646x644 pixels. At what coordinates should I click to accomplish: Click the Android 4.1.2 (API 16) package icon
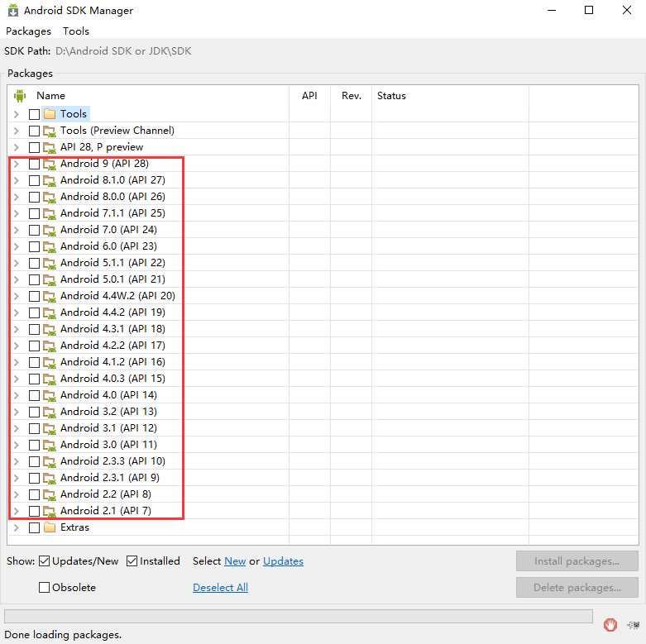click(x=50, y=362)
